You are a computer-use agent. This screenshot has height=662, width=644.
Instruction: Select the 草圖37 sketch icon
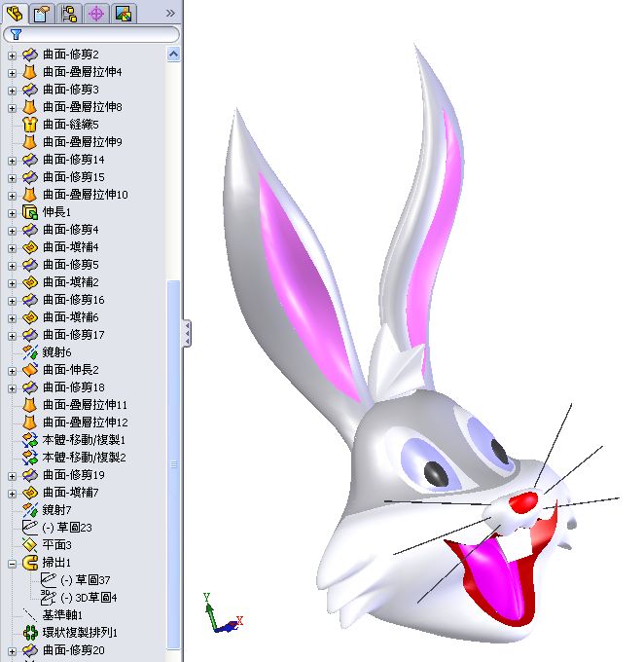click(48, 580)
